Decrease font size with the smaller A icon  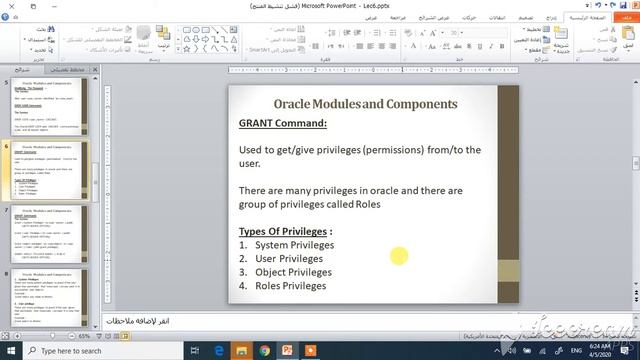422,33
